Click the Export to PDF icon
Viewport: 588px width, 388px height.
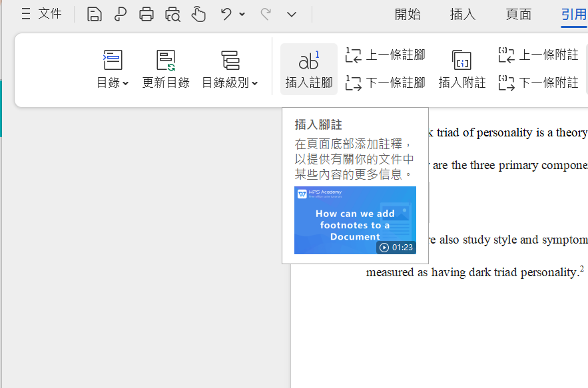coord(121,14)
